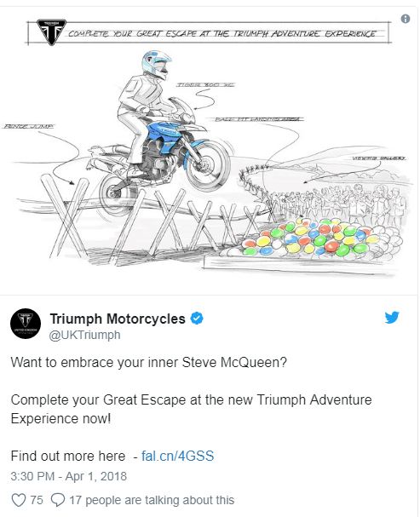Screen dimensions: 420x517
Task: Like the tweet with the heart icon
Action: [19, 500]
